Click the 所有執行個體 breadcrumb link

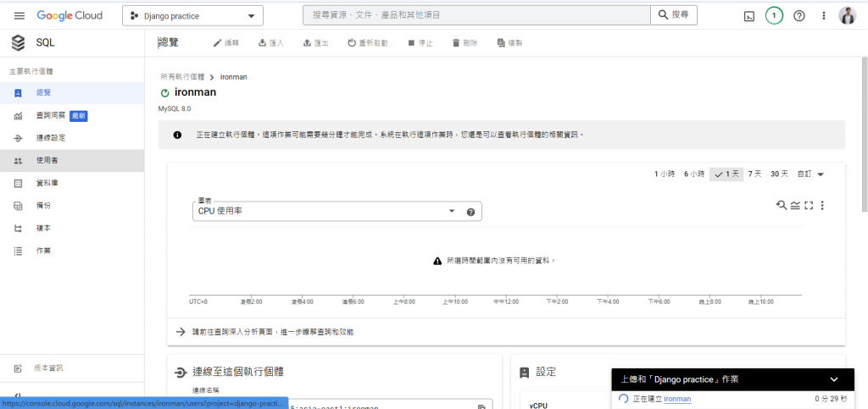point(183,77)
